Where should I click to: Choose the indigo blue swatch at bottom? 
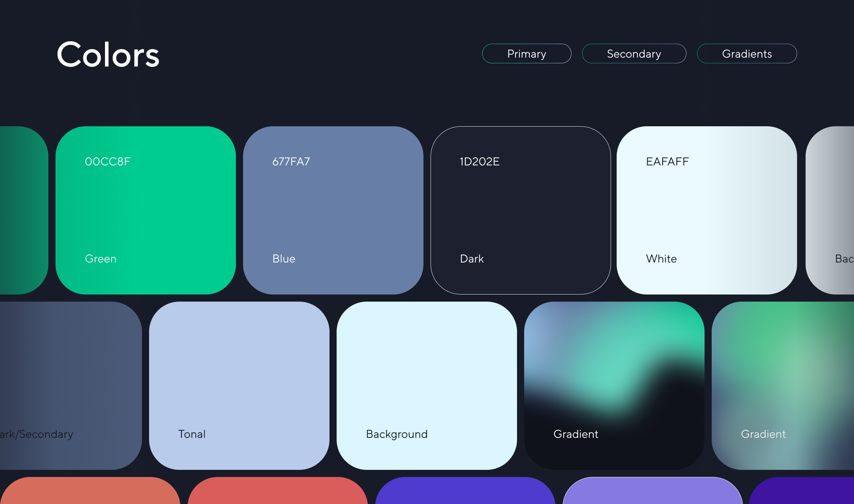[465, 492]
